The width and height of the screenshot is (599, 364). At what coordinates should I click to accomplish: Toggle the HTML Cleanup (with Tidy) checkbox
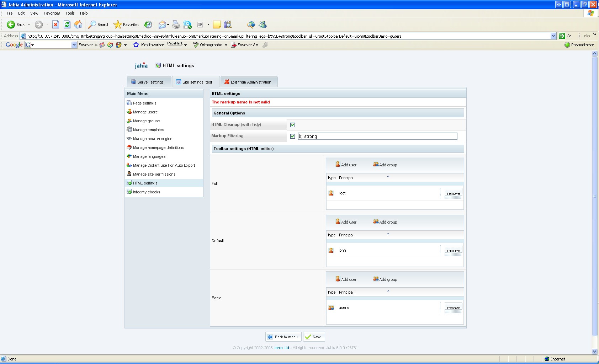pos(292,125)
